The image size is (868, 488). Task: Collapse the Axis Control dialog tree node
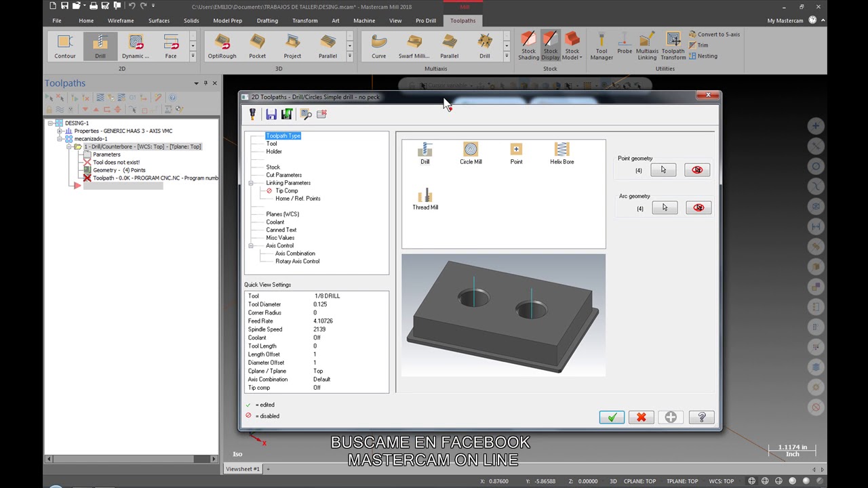click(x=251, y=245)
